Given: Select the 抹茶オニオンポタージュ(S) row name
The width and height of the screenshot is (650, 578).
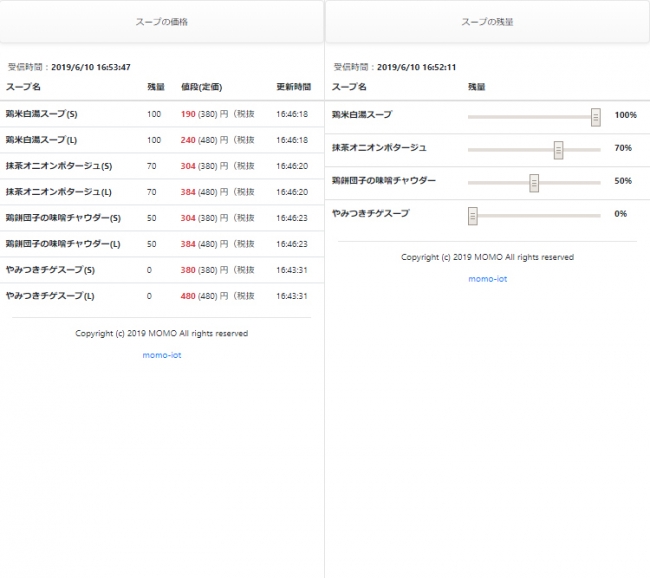Looking at the screenshot, I should [59, 166].
